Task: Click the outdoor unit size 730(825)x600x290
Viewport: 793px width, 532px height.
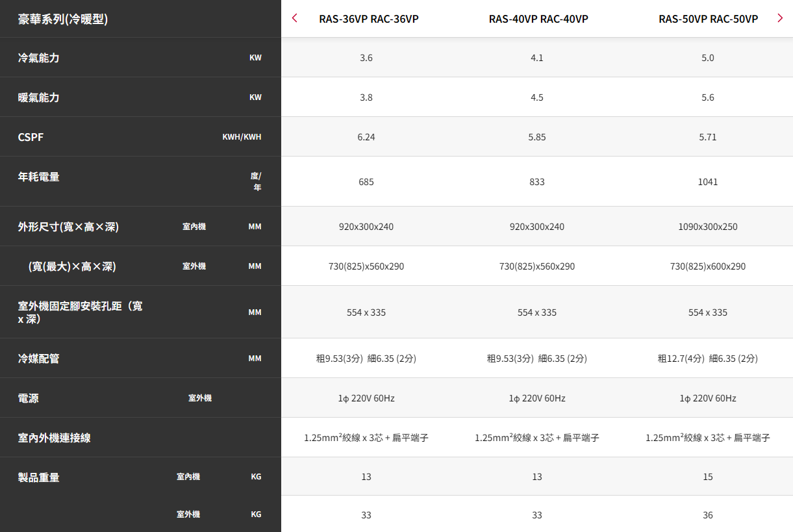Action: point(708,266)
